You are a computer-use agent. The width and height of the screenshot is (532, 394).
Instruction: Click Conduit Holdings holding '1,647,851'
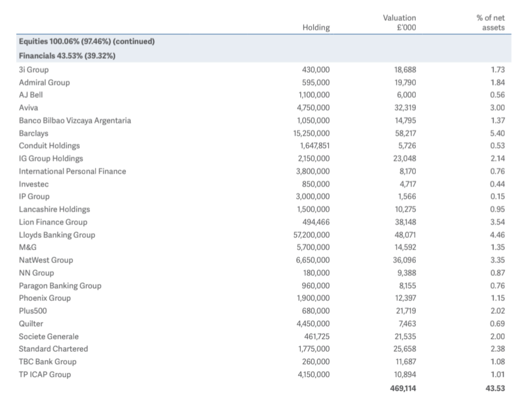315,146
